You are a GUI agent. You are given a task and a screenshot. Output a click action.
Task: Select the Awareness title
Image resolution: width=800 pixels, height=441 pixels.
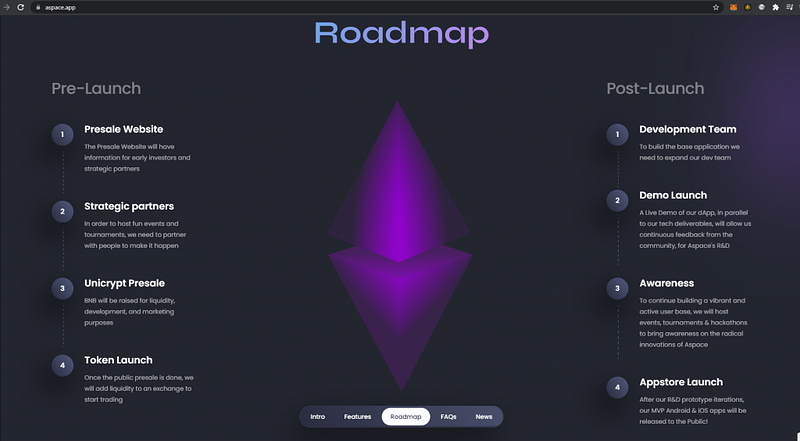[x=666, y=283]
